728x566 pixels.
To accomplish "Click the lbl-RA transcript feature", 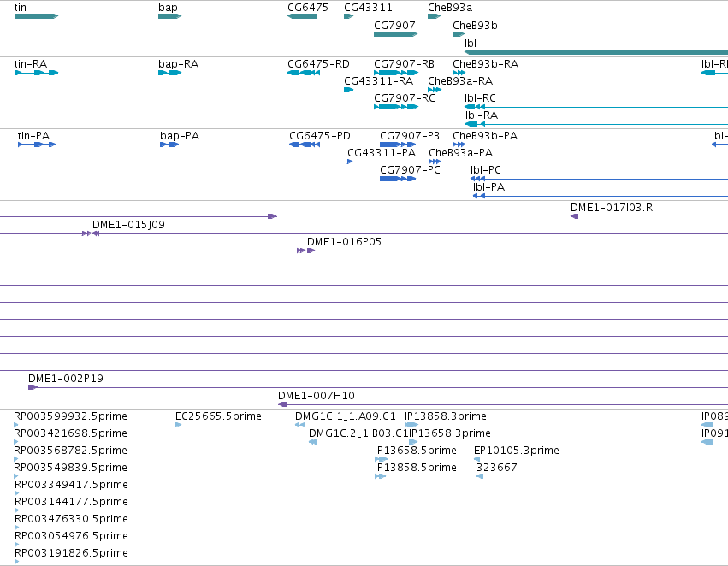I will coord(596,124).
